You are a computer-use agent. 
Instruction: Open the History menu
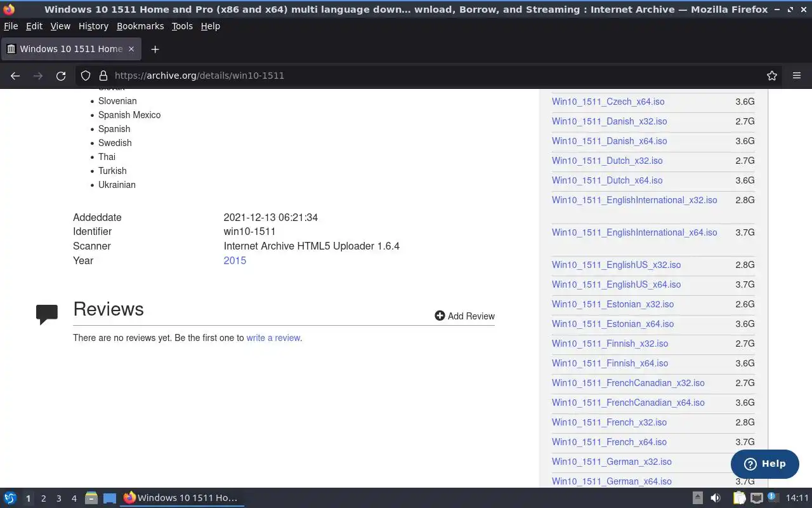click(93, 26)
